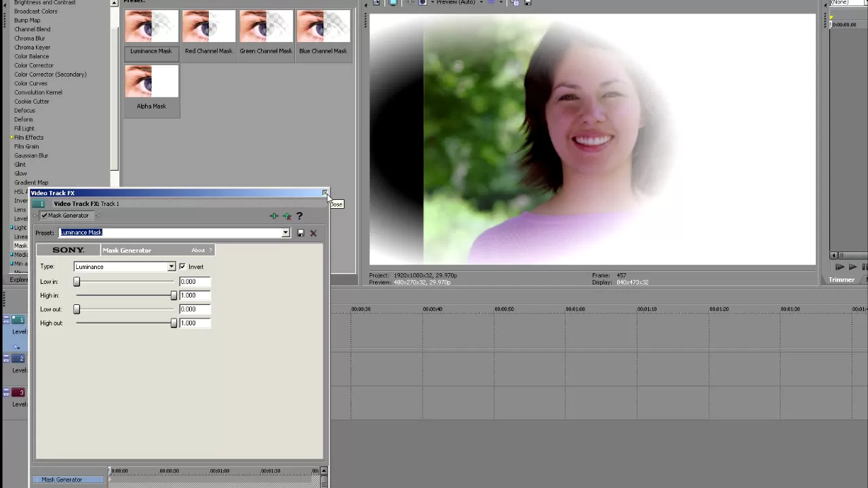Switch to the Explorer tab
The image size is (868, 488).
point(18,280)
